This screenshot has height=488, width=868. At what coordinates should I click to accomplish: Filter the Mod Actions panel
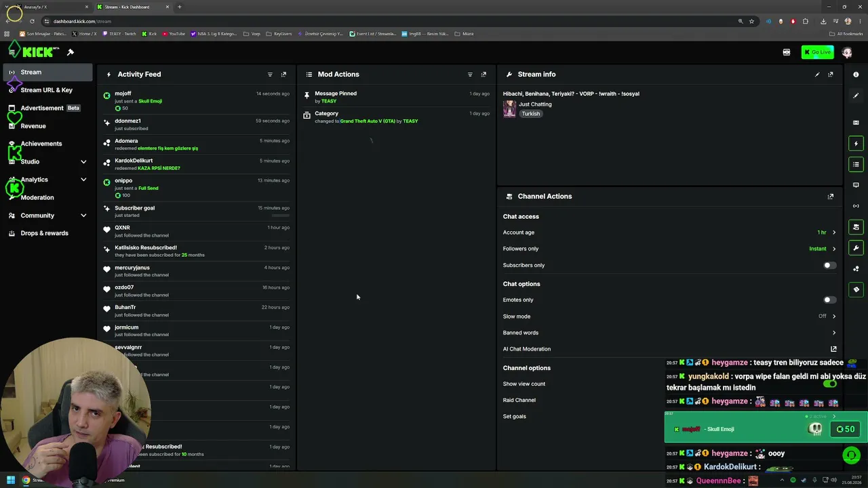pyautogui.click(x=470, y=75)
